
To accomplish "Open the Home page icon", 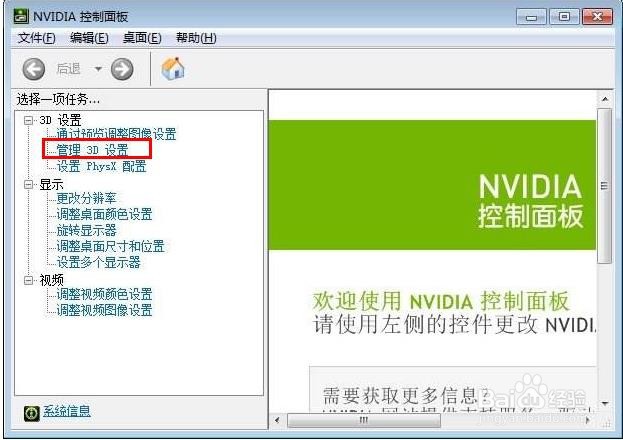I will click(173, 68).
